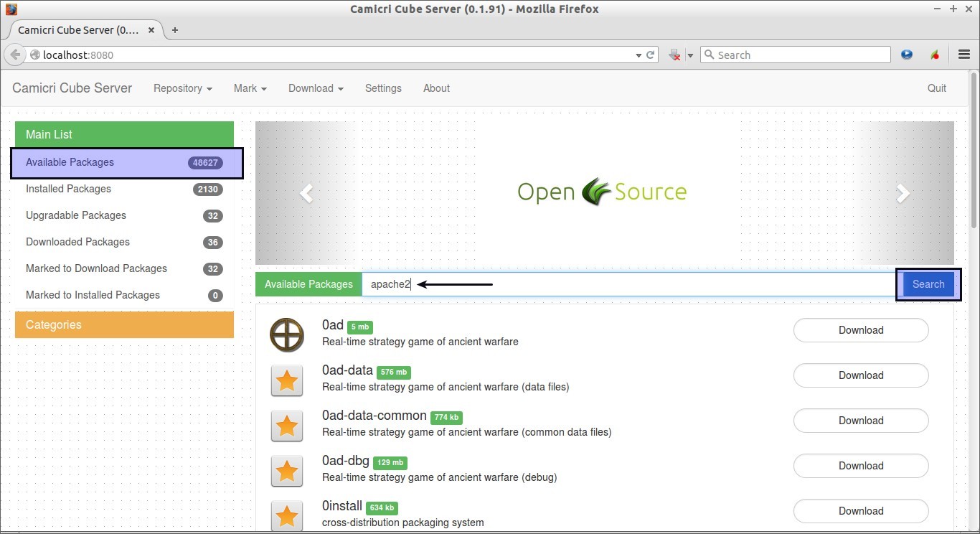Download the 0ad-data package
The image size is (980, 534).
pos(861,375)
